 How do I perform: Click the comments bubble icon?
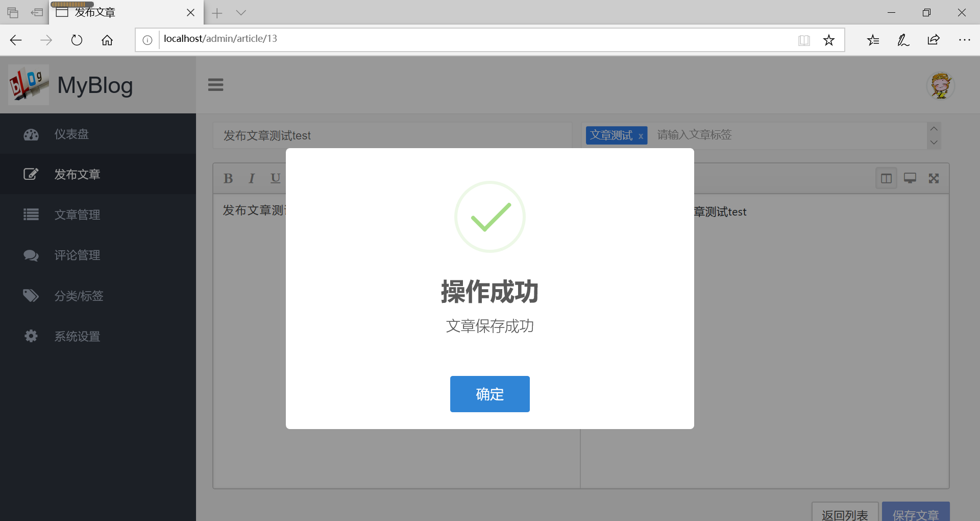tap(31, 255)
